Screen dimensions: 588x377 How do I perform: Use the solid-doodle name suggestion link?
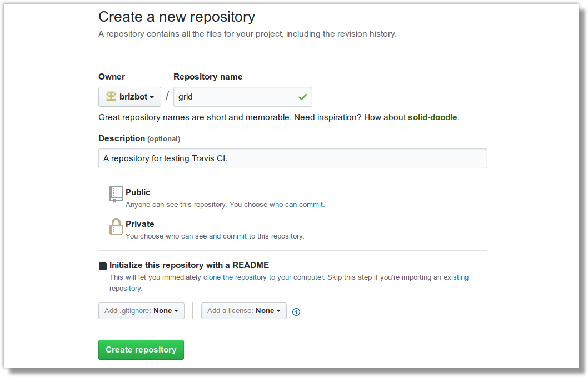pyautogui.click(x=433, y=117)
